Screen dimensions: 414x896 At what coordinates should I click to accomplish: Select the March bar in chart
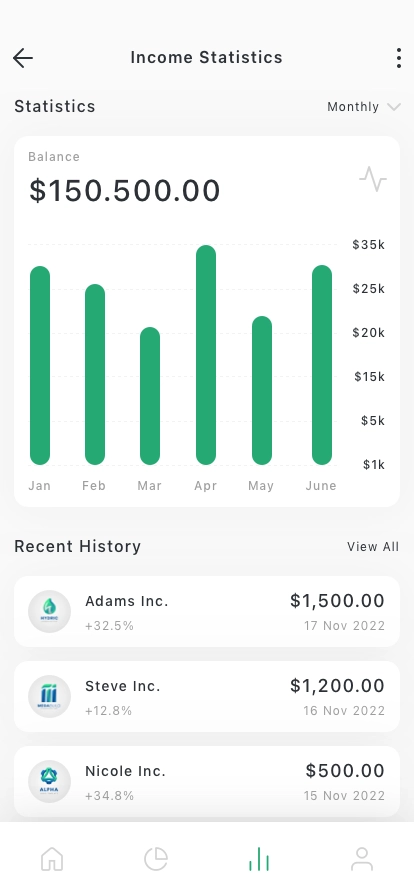[x=150, y=396]
